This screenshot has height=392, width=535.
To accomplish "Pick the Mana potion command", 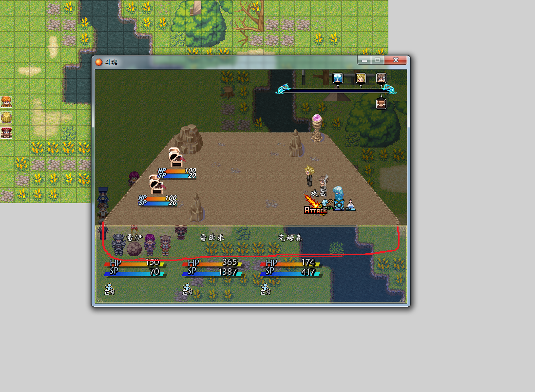I will pos(350,205).
